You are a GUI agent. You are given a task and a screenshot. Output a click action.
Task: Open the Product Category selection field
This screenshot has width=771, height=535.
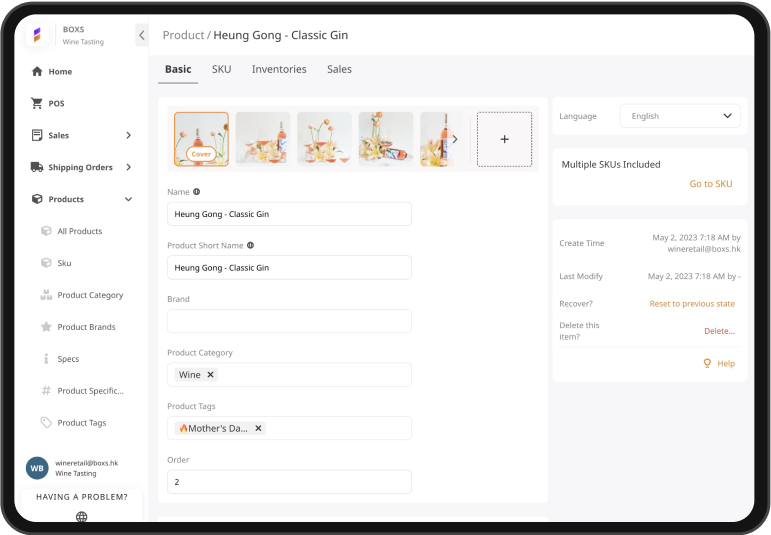(289, 375)
